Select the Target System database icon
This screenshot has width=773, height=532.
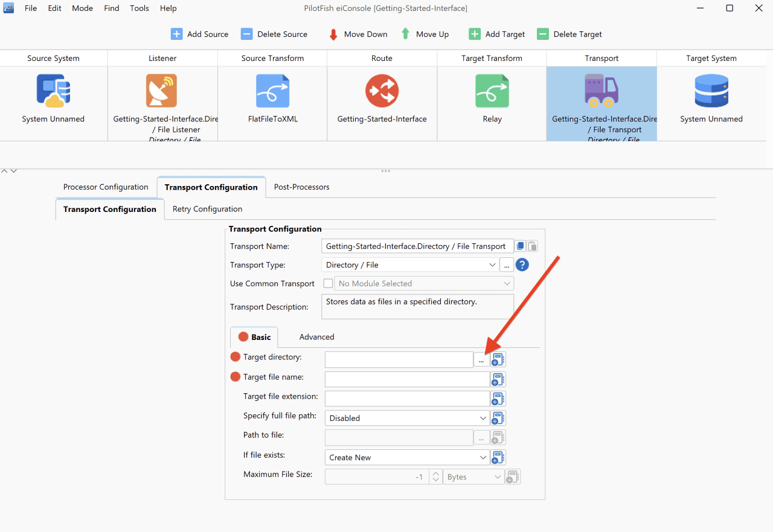[x=711, y=91]
